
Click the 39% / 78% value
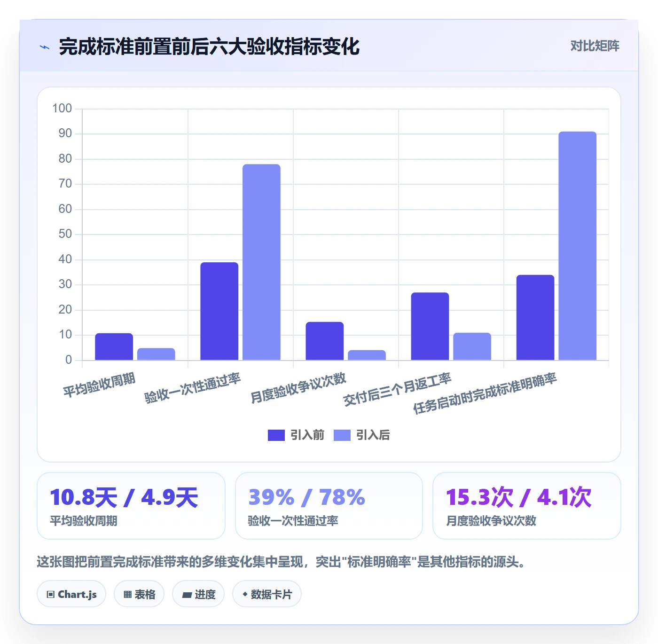[x=306, y=497]
